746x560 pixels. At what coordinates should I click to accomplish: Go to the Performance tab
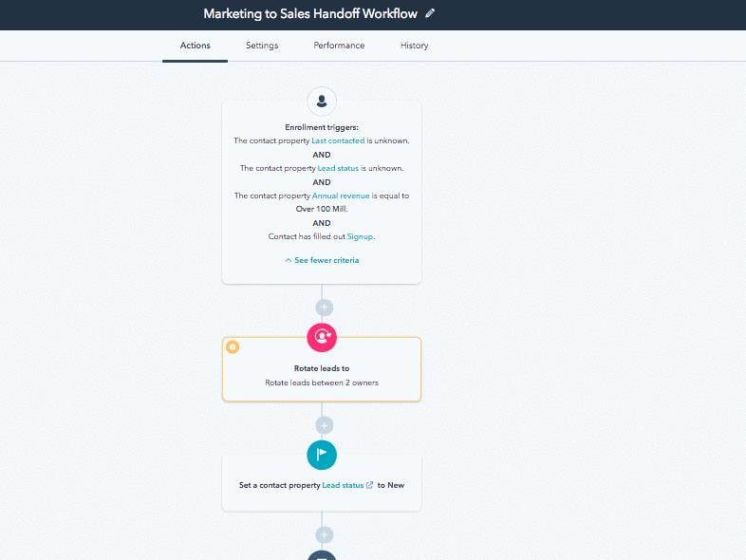click(339, 46)
